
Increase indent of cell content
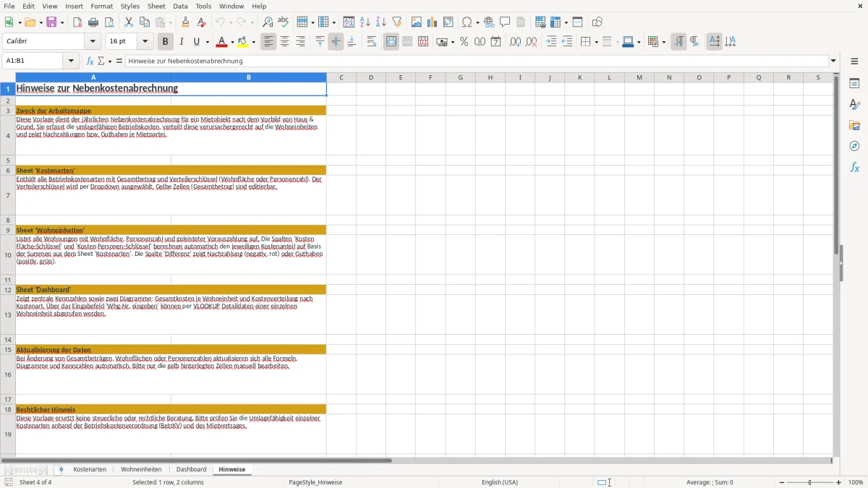coord(551,42)
